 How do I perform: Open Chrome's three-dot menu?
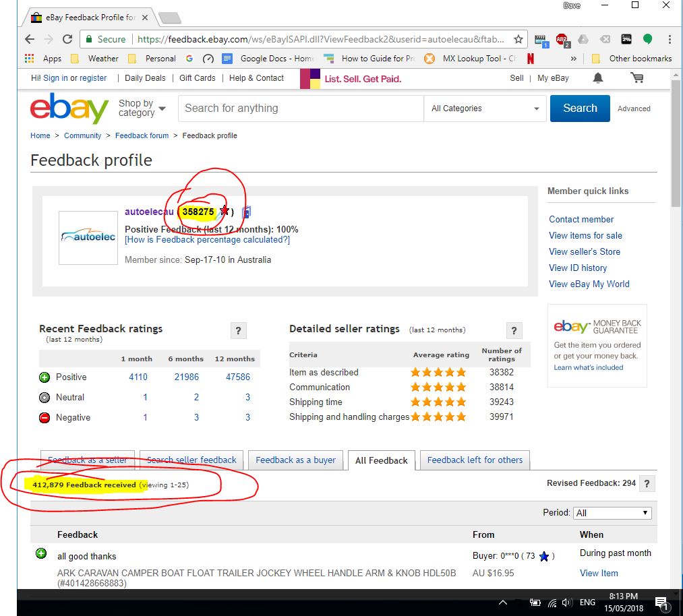(669, 39)
